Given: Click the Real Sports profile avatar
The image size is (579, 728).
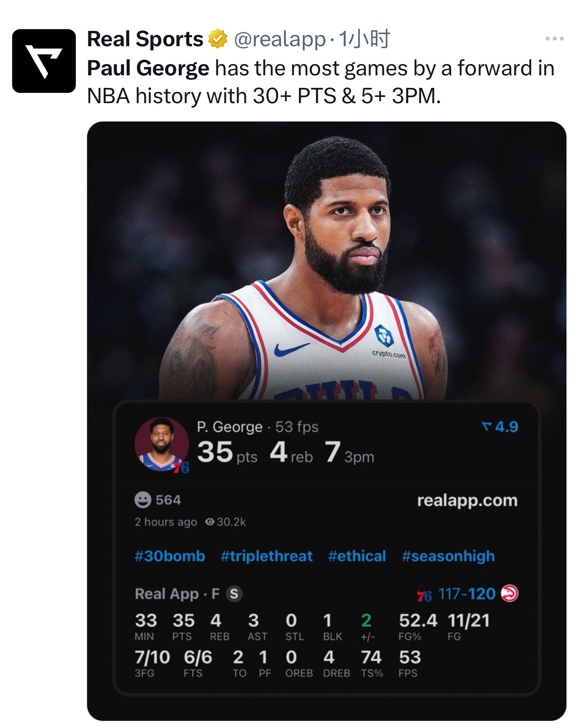Looking at the screenshot, I should 45,61.
